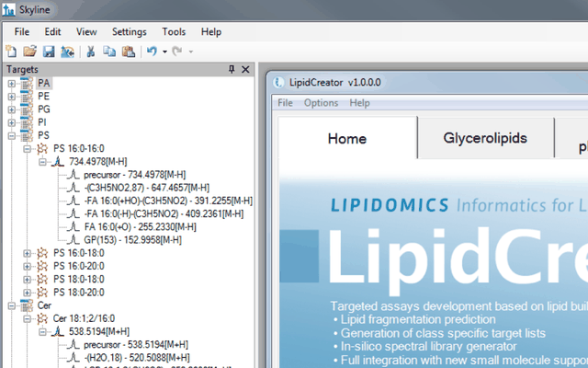Screen dimensions: 588x368
Task: Select the PE list in Targets
Action: [x=43, y=96]
